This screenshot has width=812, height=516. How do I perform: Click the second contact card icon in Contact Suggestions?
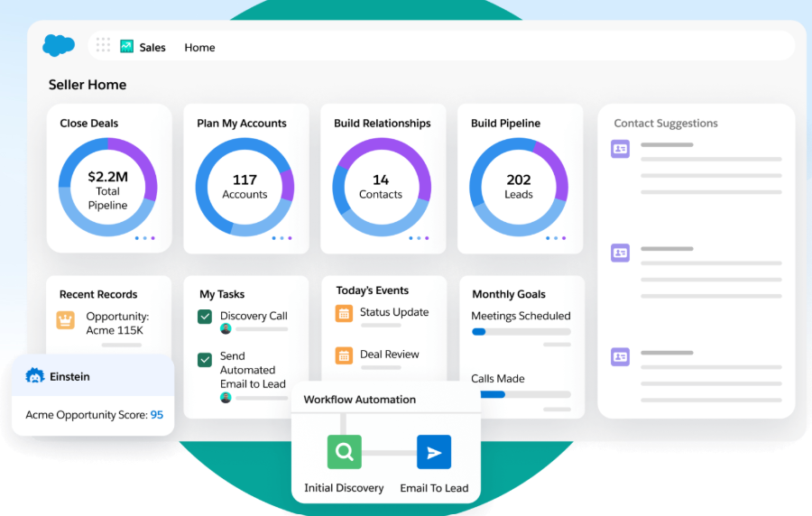coord(620,253)
